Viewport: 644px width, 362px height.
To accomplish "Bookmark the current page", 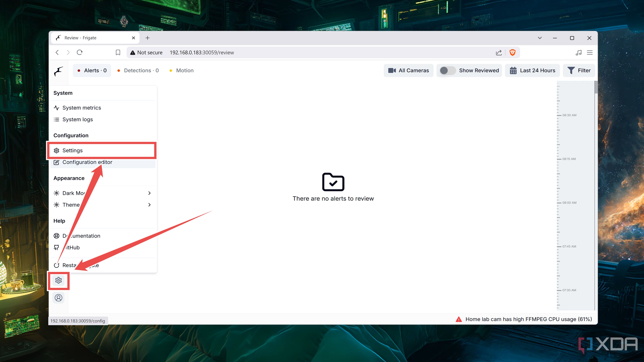I will pos(118,52).
